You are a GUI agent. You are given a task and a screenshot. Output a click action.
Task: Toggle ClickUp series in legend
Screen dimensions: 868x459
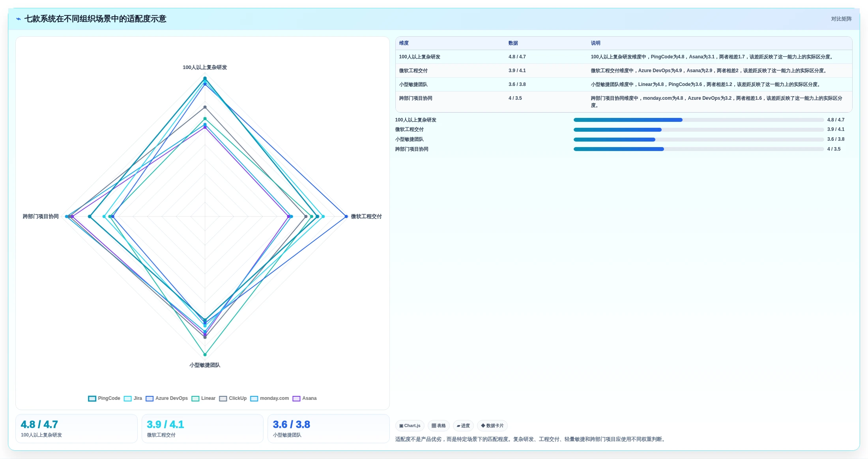[233, 398]
